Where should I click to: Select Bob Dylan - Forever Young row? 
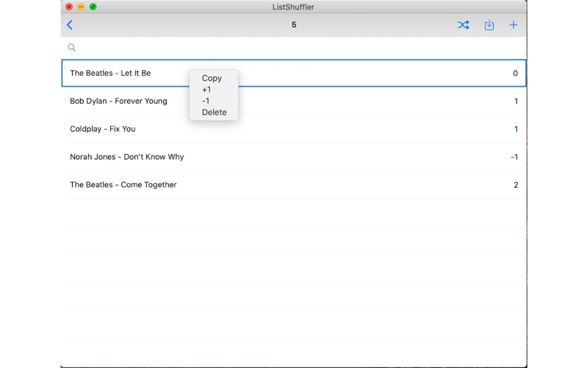pyautogui.click(x=293, y=101)
